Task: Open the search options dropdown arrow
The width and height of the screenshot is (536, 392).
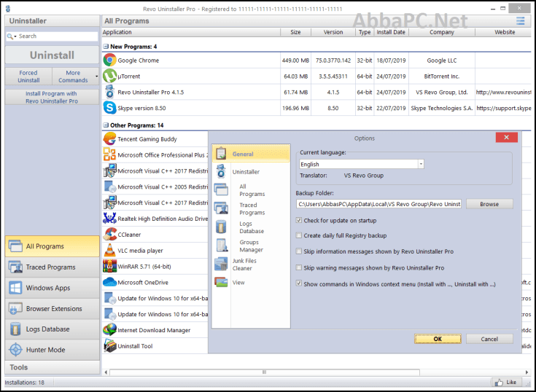Action: tap(15, 36)
